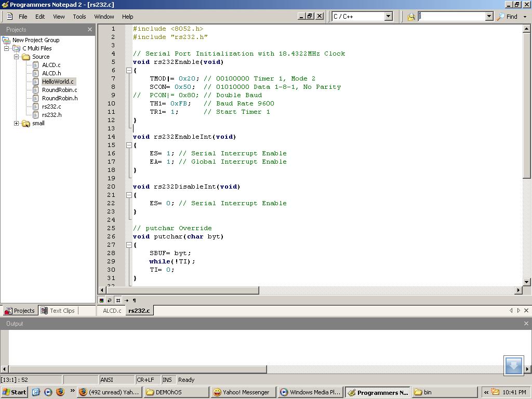The width and height of the screenshot is (532, 399).
Task: Click the find-in-files binoculars icon
Action: point(411,17)
